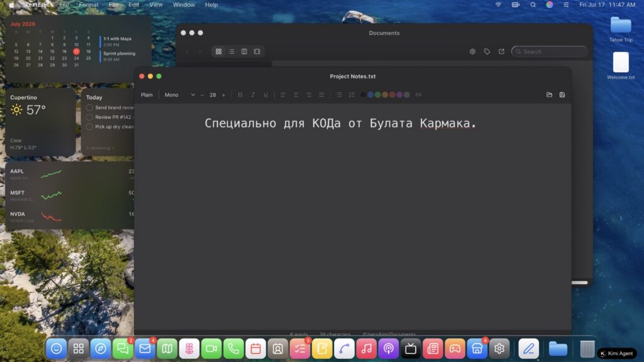Open Control Center in menu bar
Screen dimensions: 644x362
coord(566,5)
